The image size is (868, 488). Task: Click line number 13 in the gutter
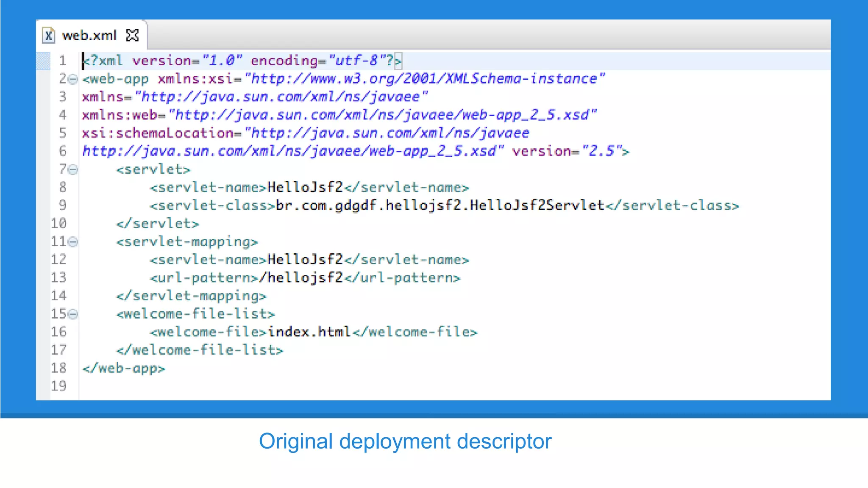pos(59,277)
